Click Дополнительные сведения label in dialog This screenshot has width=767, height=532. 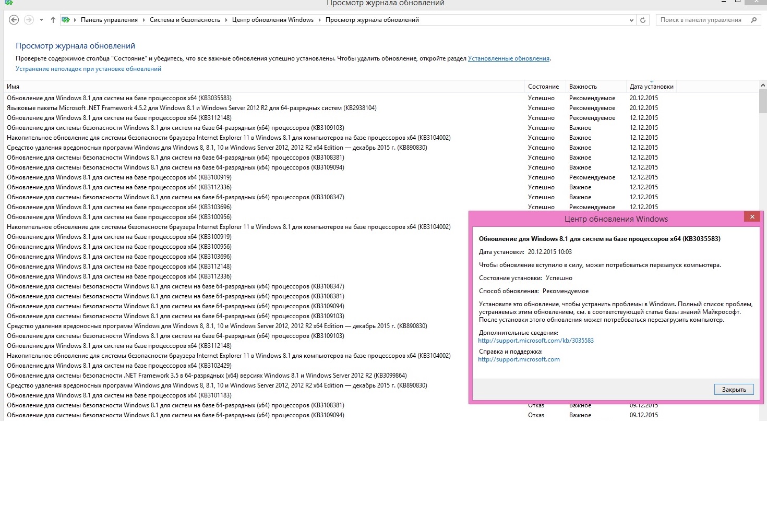(519, 333)
